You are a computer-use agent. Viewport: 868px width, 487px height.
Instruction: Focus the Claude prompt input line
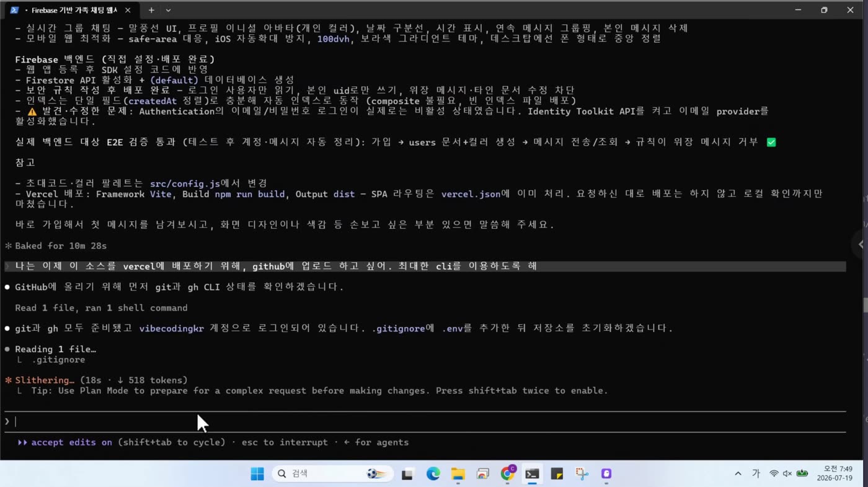(425, 421)
